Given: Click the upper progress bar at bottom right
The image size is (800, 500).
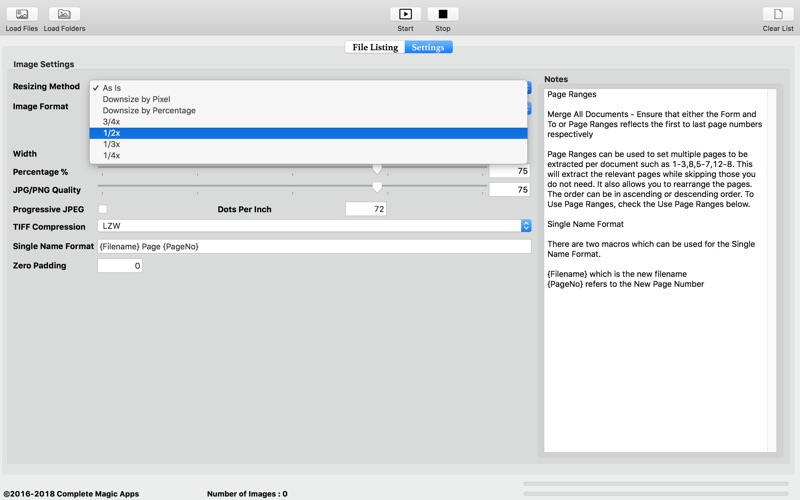Looking at the screenshot, I should click(x=656, y=484).
